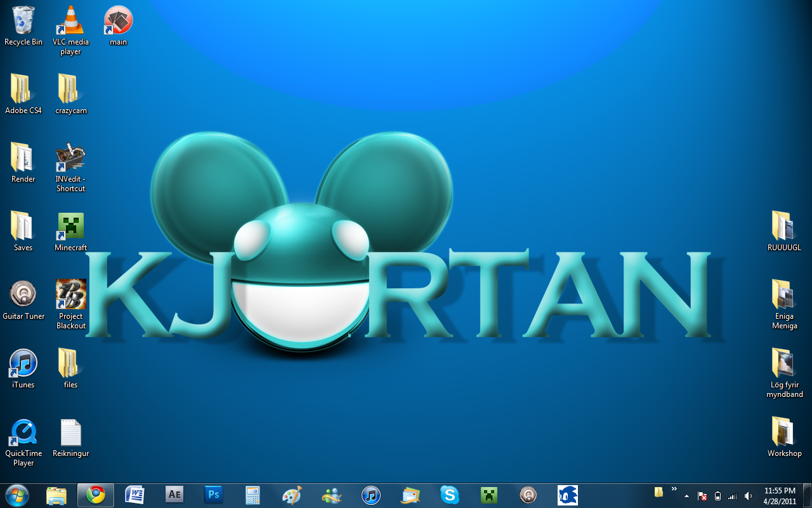The height and width of the screenshot is (508, 812).
Task: Start Skype from the taskbar
Action: pos(450,495)
